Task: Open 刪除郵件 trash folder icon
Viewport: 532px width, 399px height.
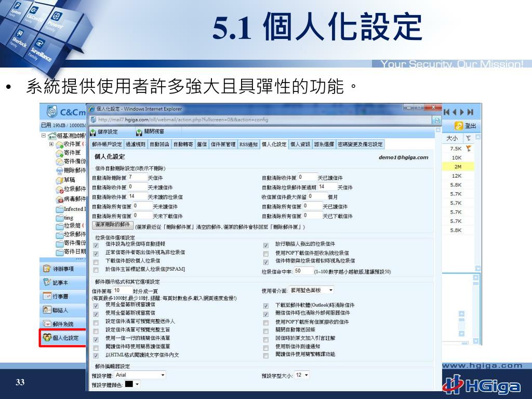Action: point(59,170)
